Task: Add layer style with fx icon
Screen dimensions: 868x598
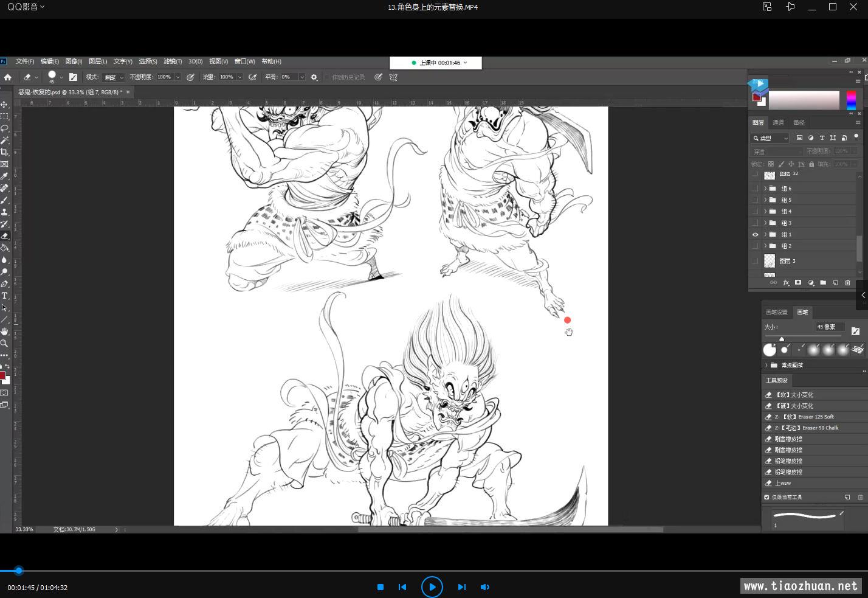Action: pyautogui.click(x=786, y=283)
